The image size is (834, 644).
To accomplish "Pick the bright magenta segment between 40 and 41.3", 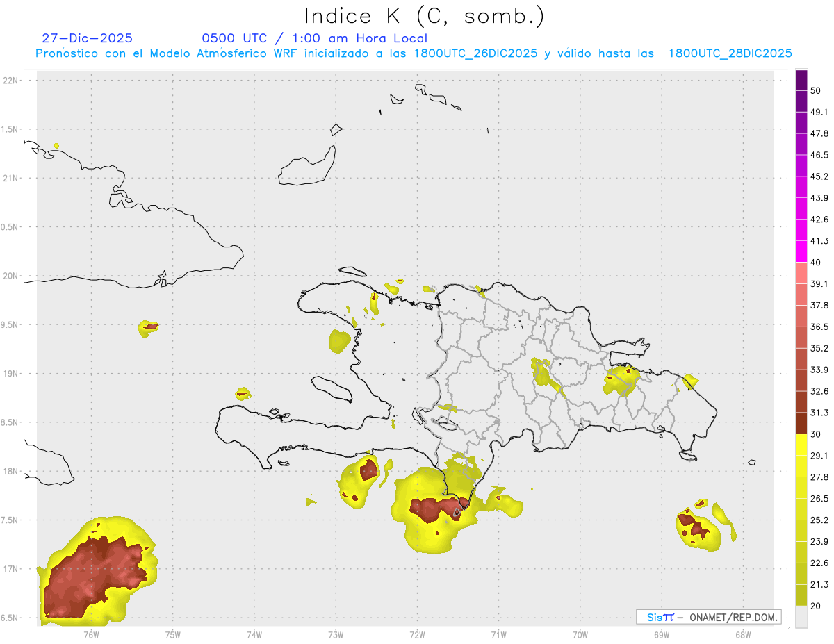I will (801, 251).
